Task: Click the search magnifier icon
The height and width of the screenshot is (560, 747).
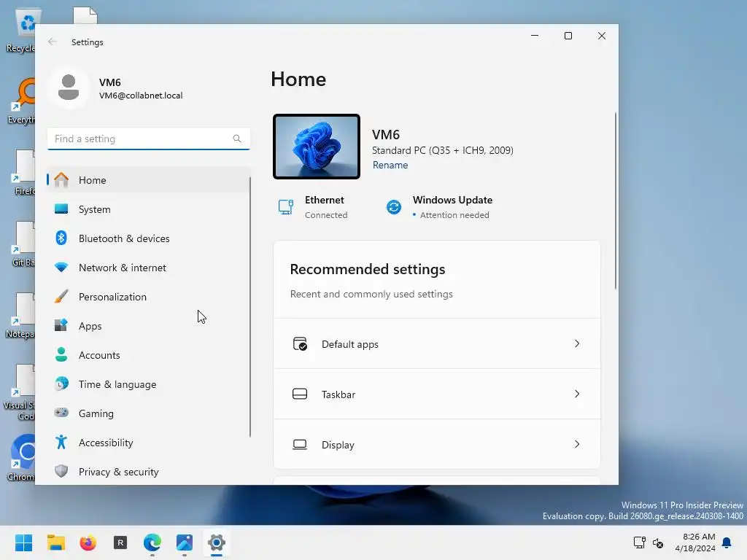Action: 237,139
